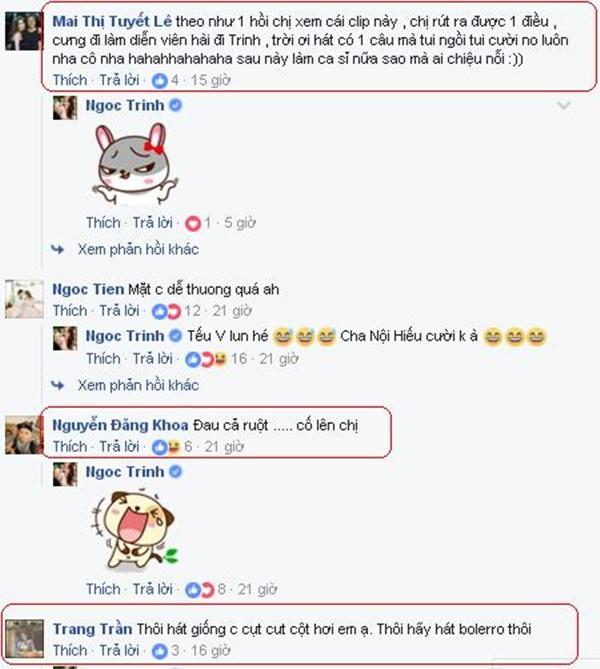
Task: Open Mai Thị Tuyết Lê's profile name
Action: pyautogui.click(x=112, y=21)
